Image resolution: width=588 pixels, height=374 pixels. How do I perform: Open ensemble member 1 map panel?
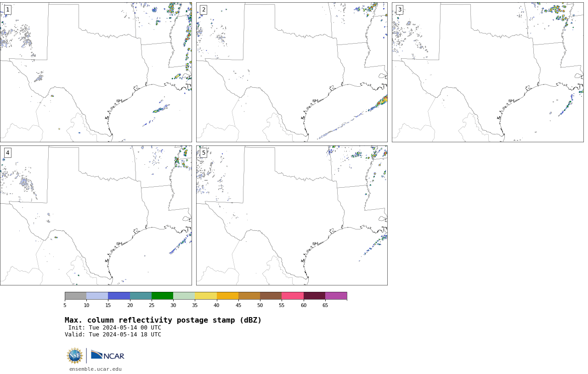[x=96, y=72]
